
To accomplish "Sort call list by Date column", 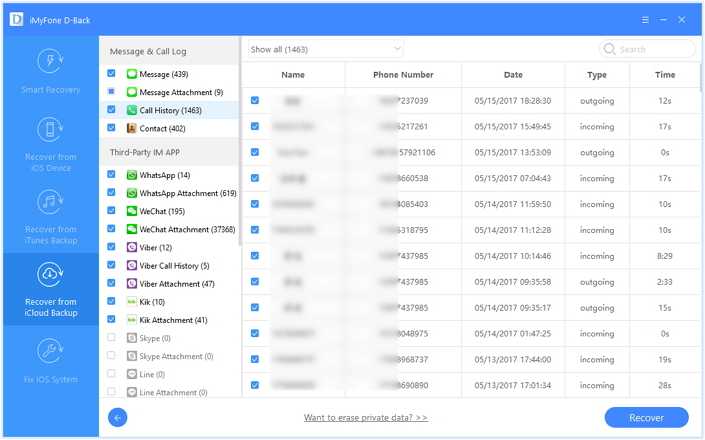I will point(513,75).
